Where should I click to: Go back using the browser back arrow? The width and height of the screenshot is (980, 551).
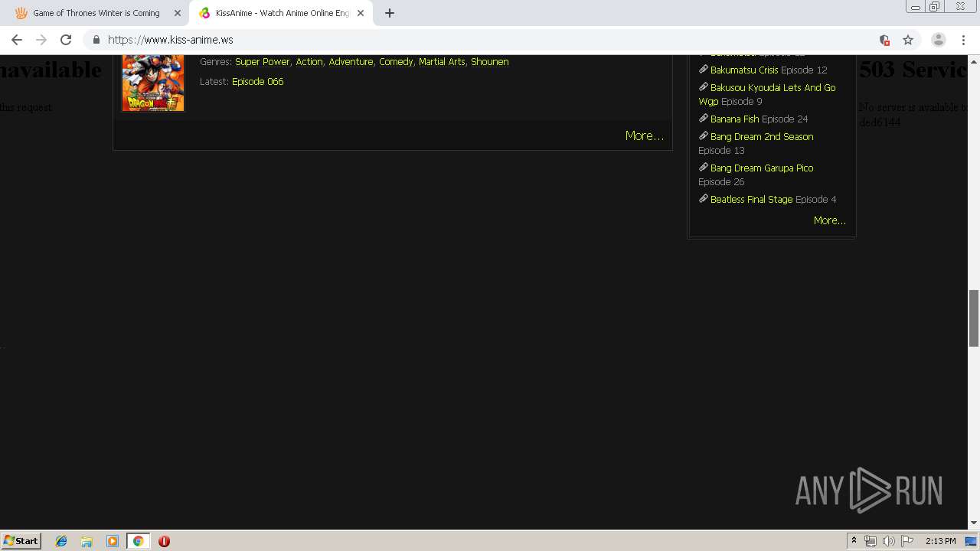pos(17,40)
